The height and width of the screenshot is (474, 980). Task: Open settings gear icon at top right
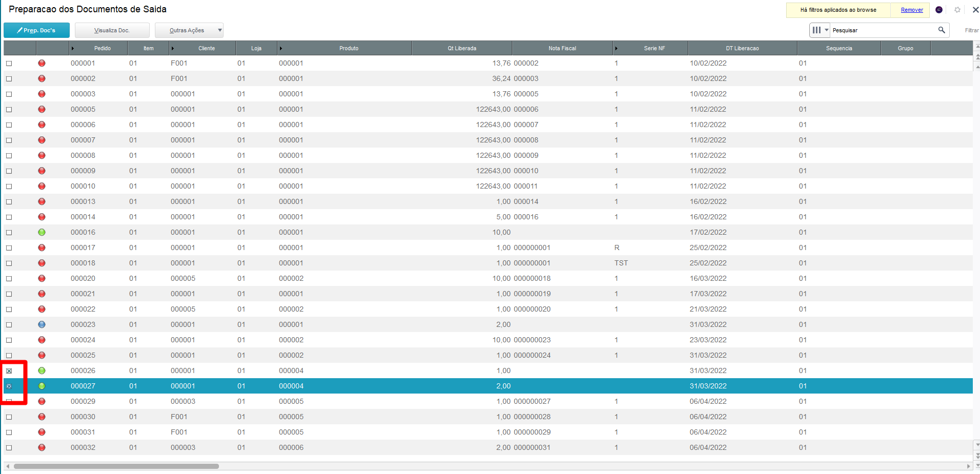click(x=957, y=10)
